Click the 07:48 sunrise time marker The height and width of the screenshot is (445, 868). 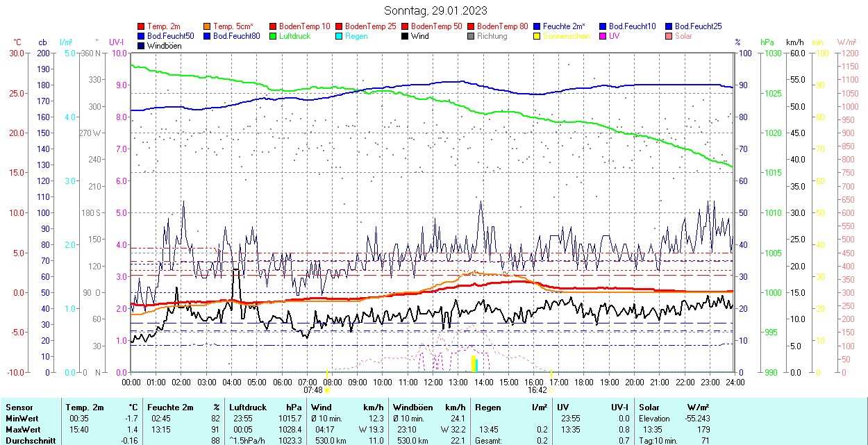[x=314, y=390]
